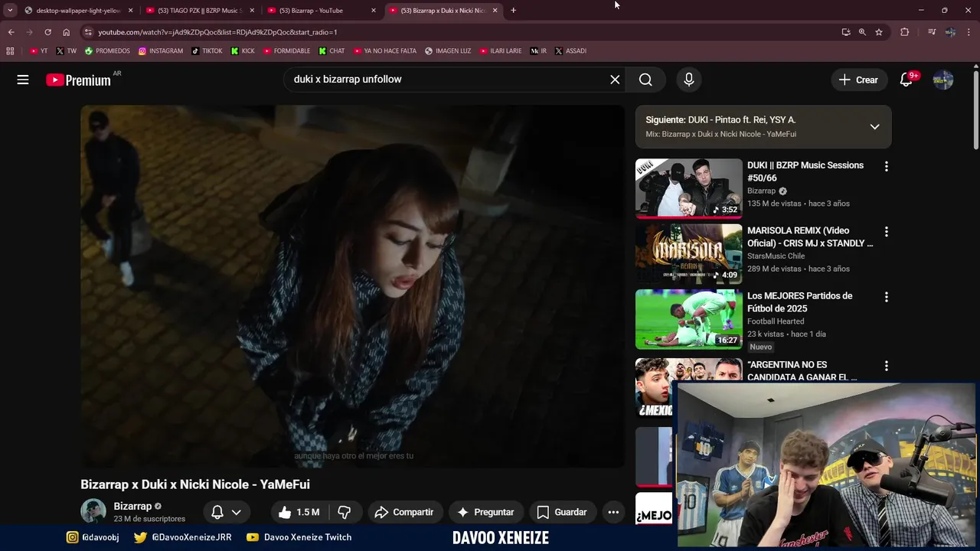Open Bizarrap channel avatar
The width and height of the screenshot is (980, 551).
coord(93,511)
